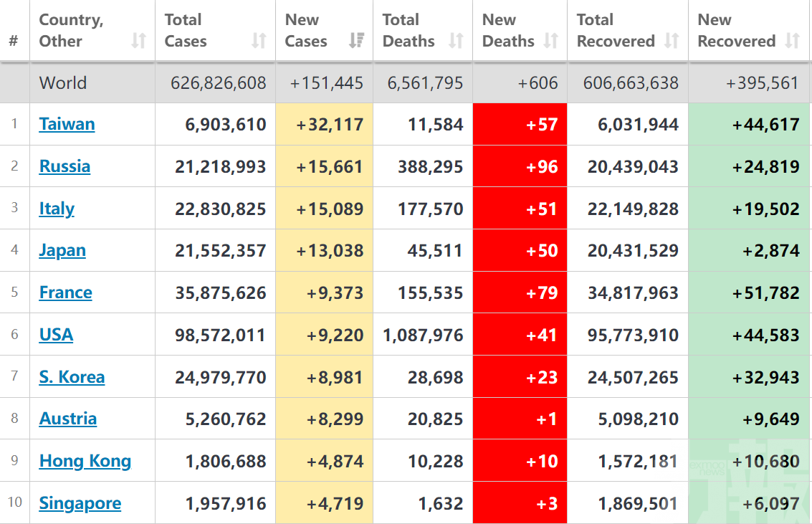The width and height of the screenshot is (812, 524).
Task: Select Japan total deaths 45,511
Action: [x=435, y=251]
